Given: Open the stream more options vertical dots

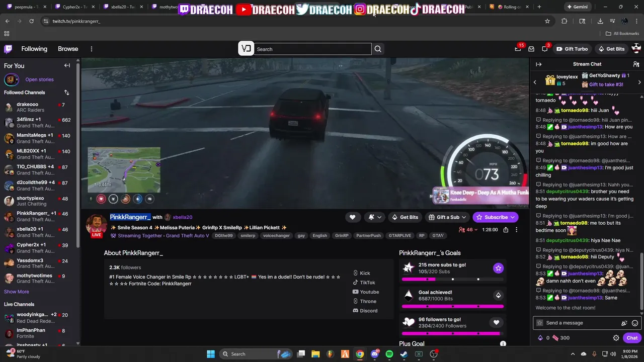Looking at the screenshot, I should [516, 230].
